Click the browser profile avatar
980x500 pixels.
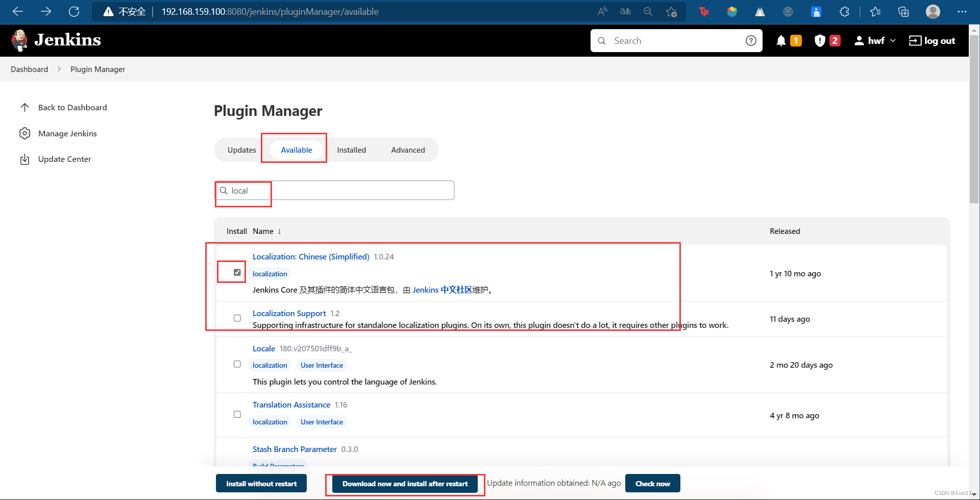pos(933,11)
